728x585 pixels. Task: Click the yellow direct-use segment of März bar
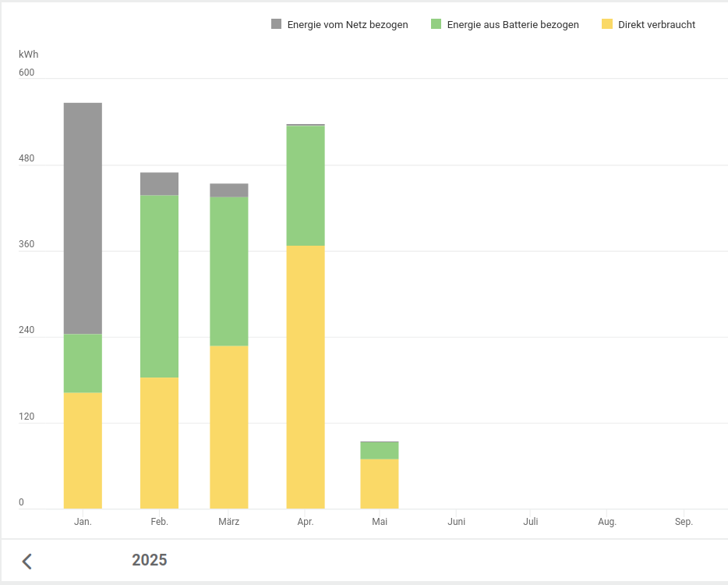[228, 427]
